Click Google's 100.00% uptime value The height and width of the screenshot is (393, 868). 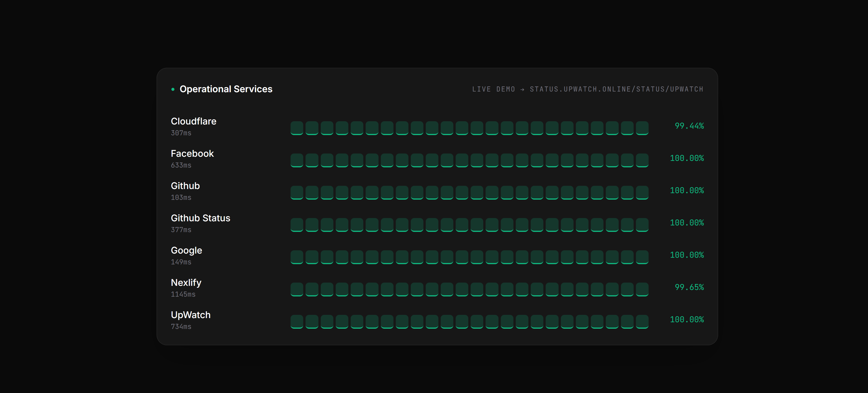click(x=687, y=255)
